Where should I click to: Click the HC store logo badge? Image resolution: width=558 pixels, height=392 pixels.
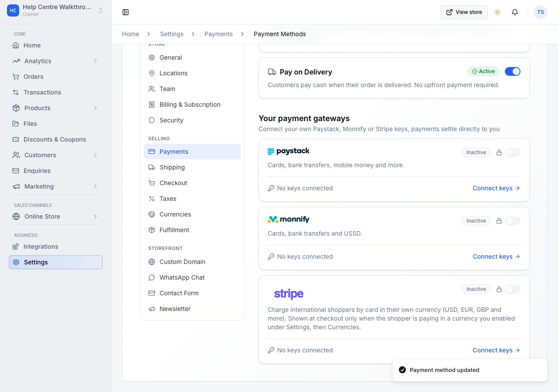tap(13, 10)
